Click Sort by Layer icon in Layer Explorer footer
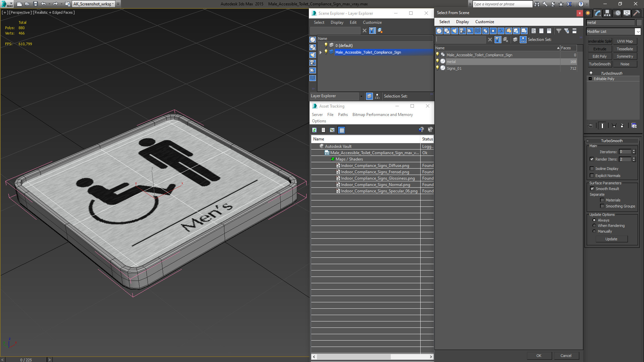The height and width of the screenshot is (362, 644). [x=369, y=96]
